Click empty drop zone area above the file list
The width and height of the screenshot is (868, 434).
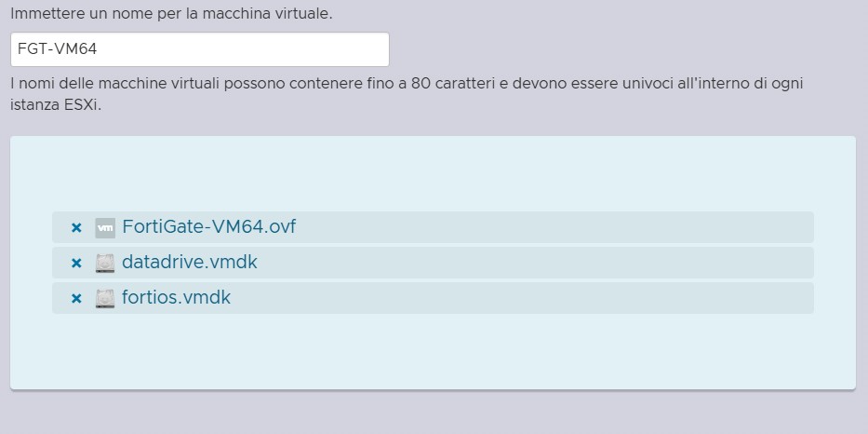[x=433, y=173]
